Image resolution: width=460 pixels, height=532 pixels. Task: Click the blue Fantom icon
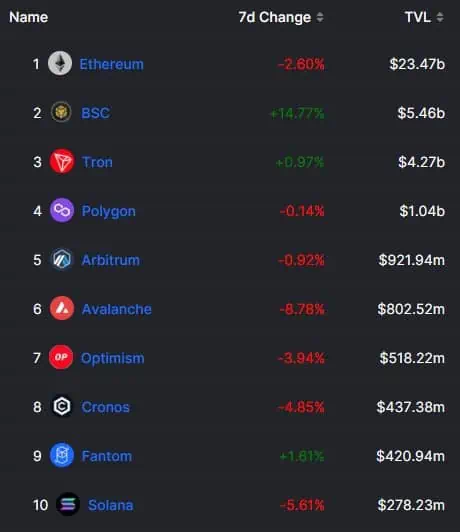click(x=62, y=455)
